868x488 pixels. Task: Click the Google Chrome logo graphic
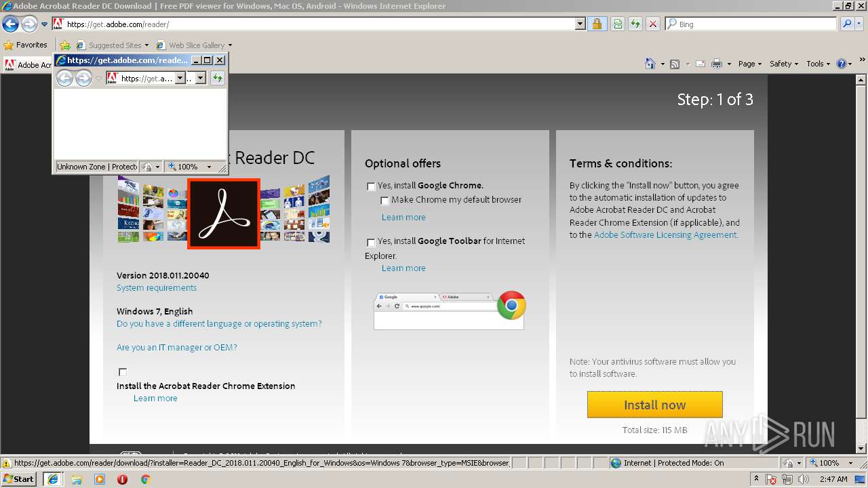pyautogui.click(x=511, y=305)
